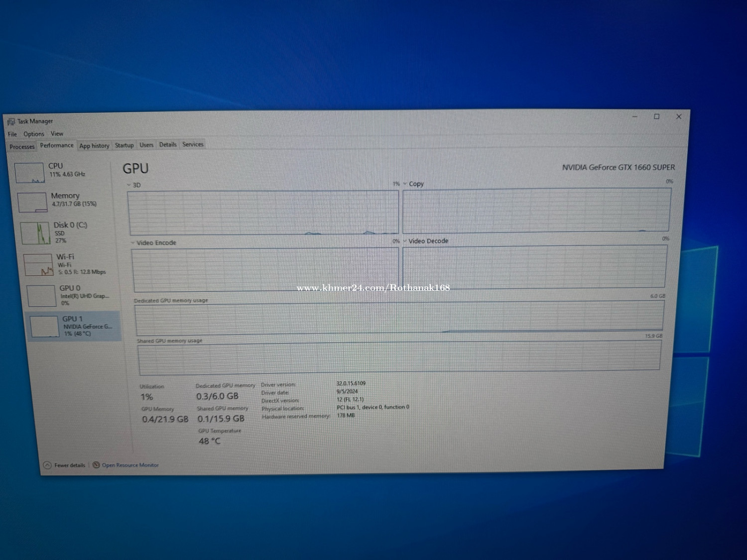This screenshot has height=560, width=747.
Task: Click the Wi-Fi mini graph thumbnail
Action: coord(38,264)
